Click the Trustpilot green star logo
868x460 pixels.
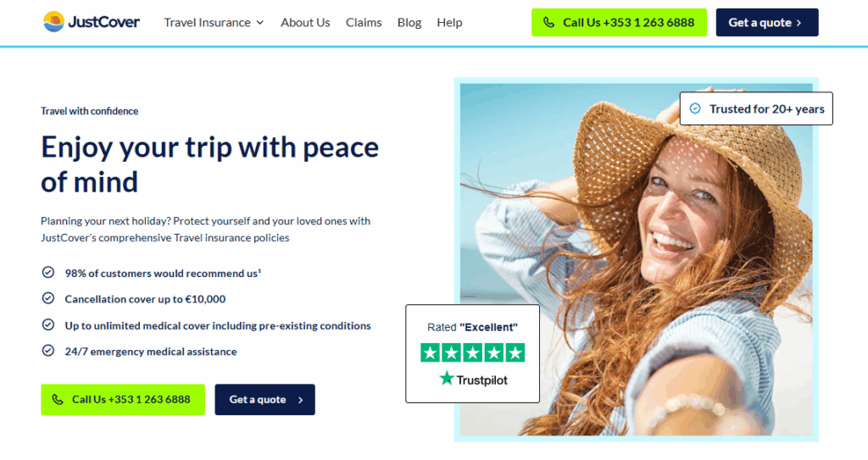pos(447,379)
